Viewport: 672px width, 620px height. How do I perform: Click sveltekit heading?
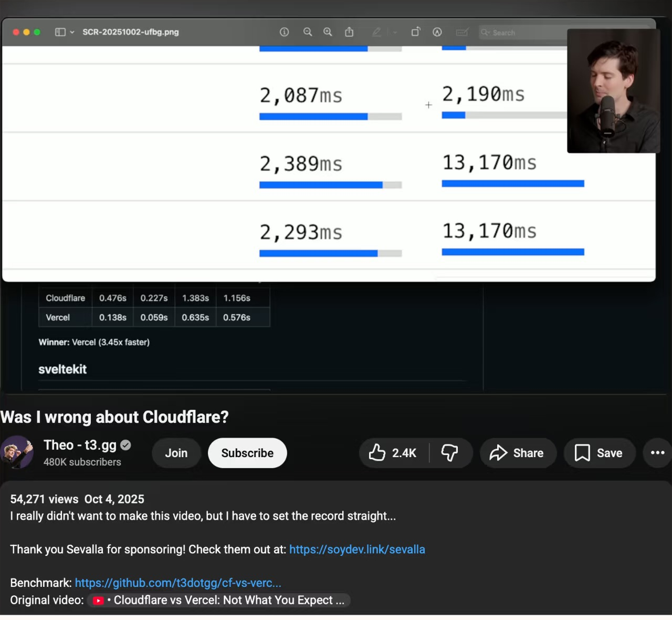62,369
